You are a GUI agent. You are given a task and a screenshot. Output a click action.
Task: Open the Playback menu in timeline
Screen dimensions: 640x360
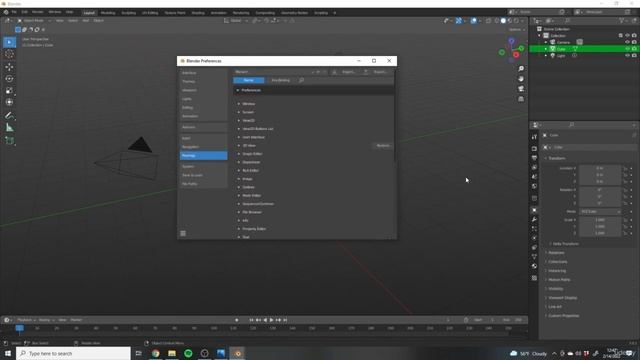[x=26, y=320]
